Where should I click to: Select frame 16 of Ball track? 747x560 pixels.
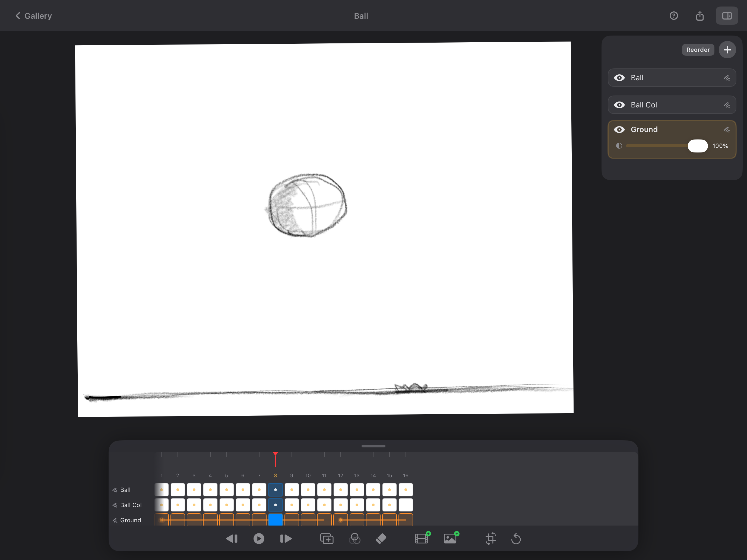(x=406, y=490)
